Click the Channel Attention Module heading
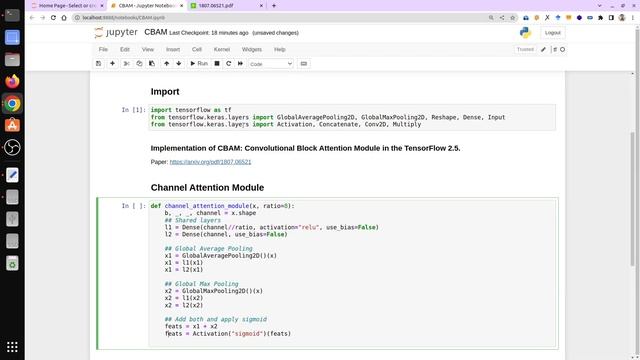The image size is (640, 360). click(x=207, y=188)
